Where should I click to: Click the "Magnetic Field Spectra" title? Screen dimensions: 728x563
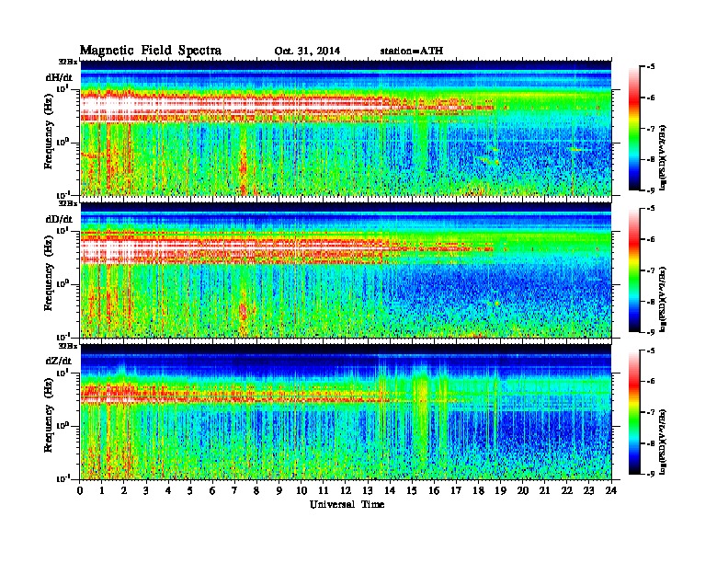coord(151,51)
